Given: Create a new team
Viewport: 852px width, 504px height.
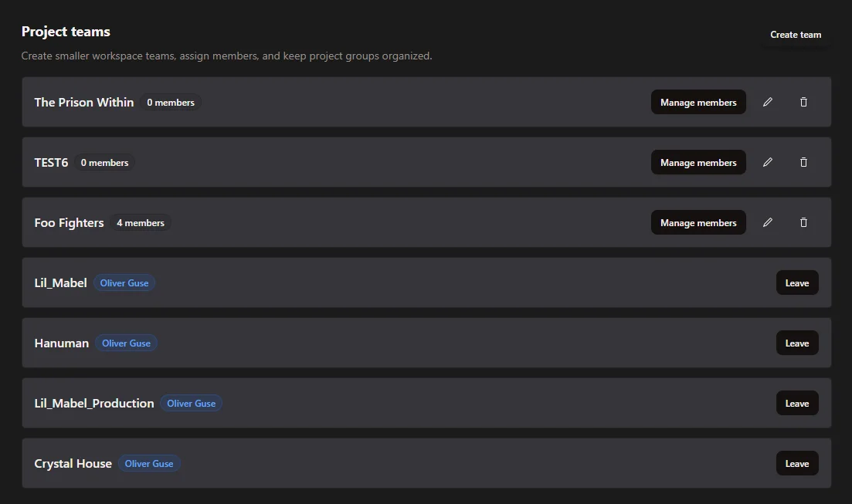Looking at the screenshot, I should (796, 35).
